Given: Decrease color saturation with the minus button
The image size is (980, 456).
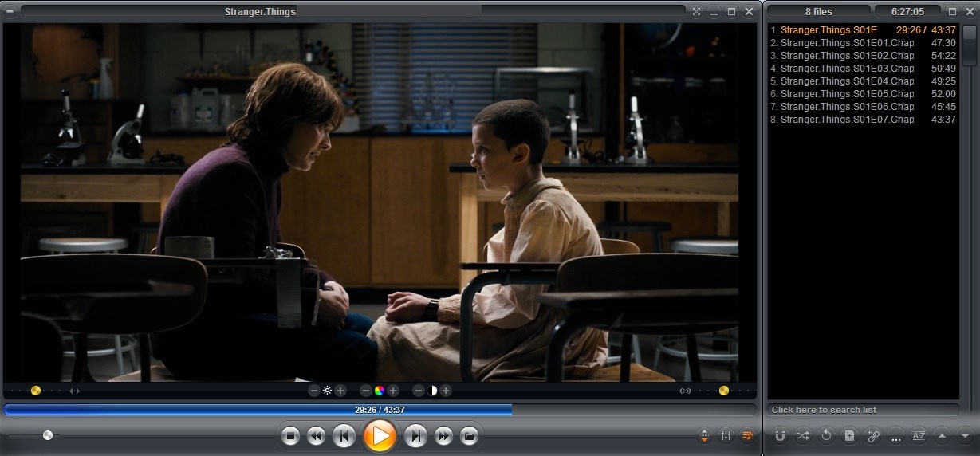Looking at the screenshot, I should pyautogui.click(x=366, y=391).
